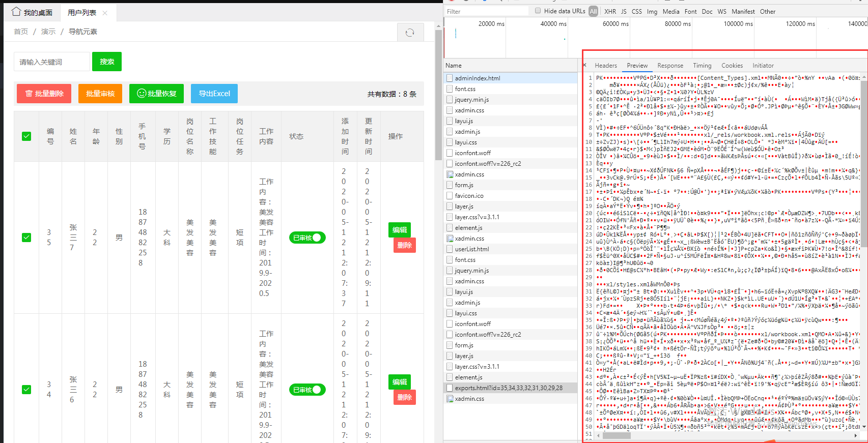868x443 pixels.
Task: Select the XHR network filter
Action: tap(610, 11)
